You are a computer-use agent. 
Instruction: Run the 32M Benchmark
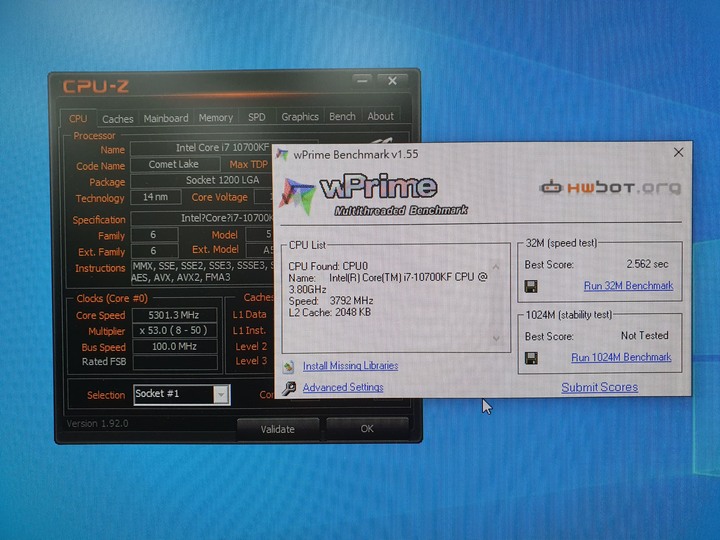coord(628,286)
